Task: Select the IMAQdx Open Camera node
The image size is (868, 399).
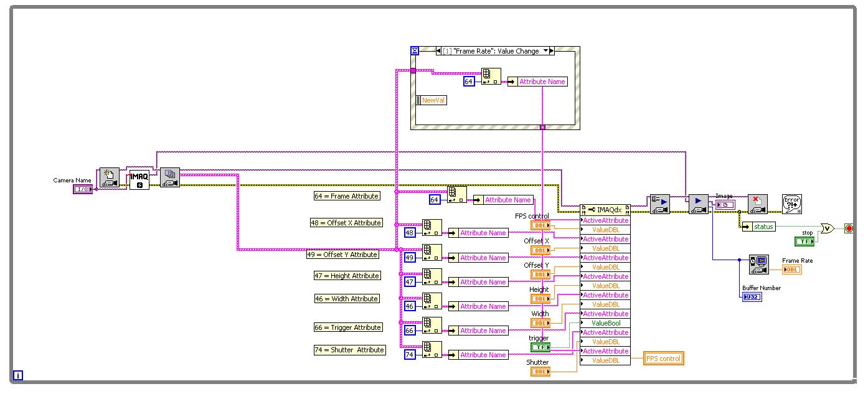Action: coord(109,177)
